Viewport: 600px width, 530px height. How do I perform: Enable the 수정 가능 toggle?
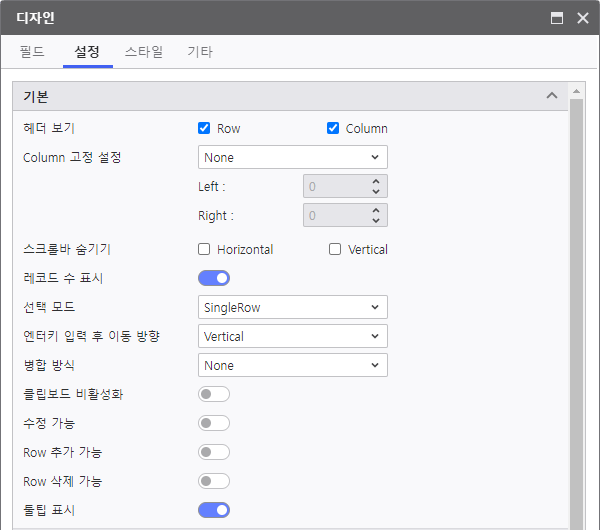point(214,423)
